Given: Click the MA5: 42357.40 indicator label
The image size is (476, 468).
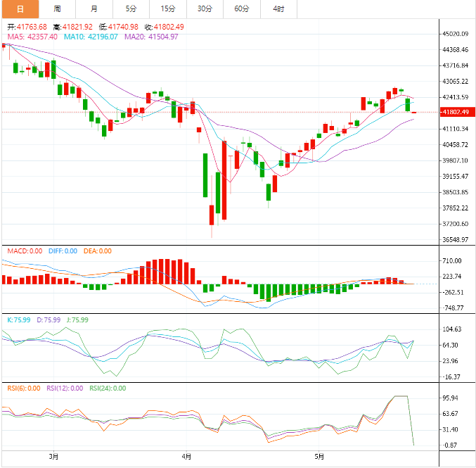Looking at the screenshot, I should tap(32, 37).
